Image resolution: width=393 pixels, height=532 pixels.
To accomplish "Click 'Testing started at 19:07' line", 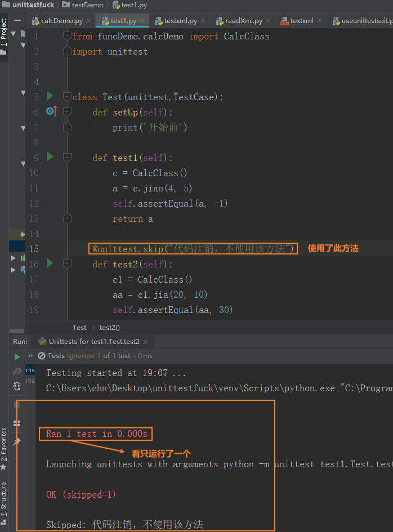I will coord(116,373).
